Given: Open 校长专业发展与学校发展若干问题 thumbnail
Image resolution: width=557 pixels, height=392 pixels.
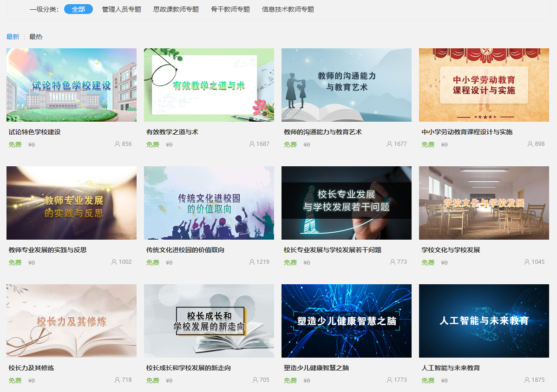Looking at the screenshot, I should [347, 203].
